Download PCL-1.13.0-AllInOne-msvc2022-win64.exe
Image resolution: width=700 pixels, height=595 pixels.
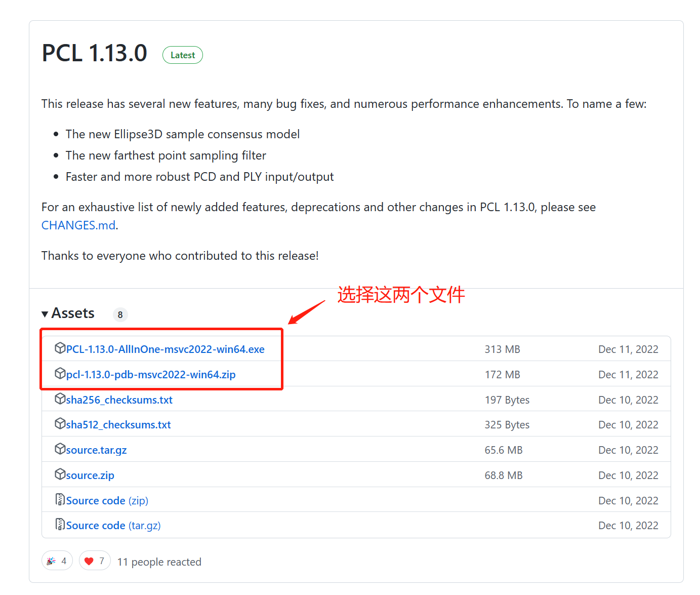tap(165, 349)
